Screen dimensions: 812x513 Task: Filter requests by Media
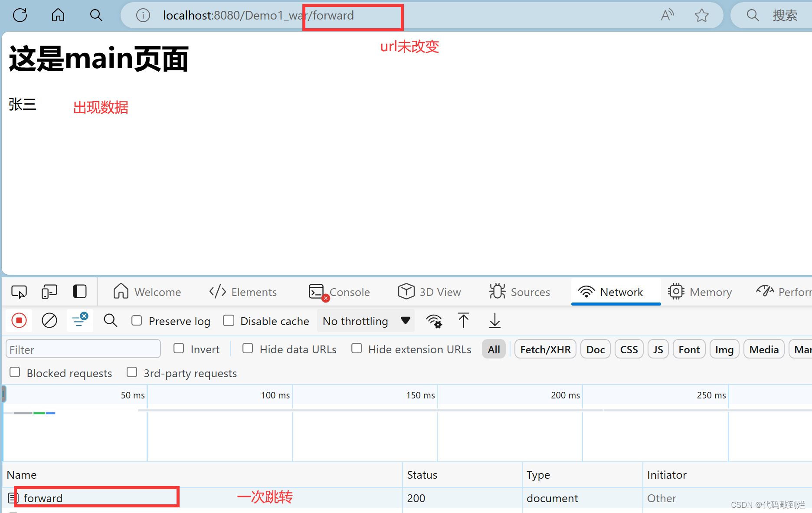click(764, 349)
